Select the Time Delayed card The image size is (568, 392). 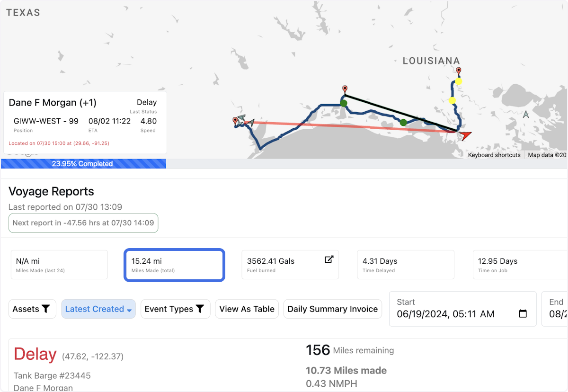pos(405,265)
